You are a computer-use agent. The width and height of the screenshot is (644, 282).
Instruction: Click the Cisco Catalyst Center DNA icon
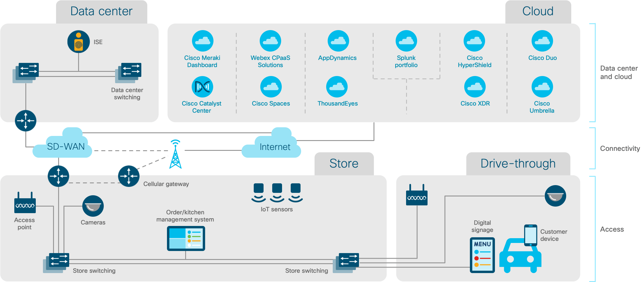[202, 87]
